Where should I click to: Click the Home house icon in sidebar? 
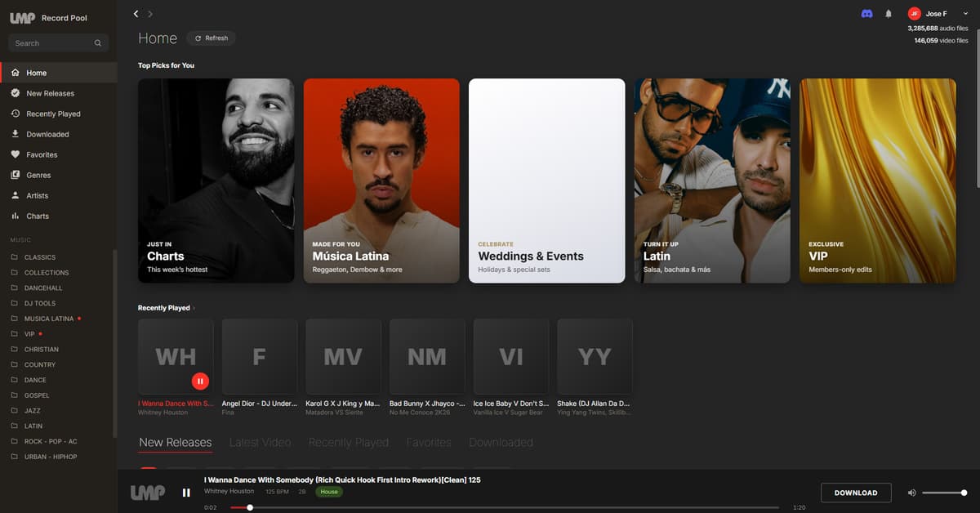[16, 73]
